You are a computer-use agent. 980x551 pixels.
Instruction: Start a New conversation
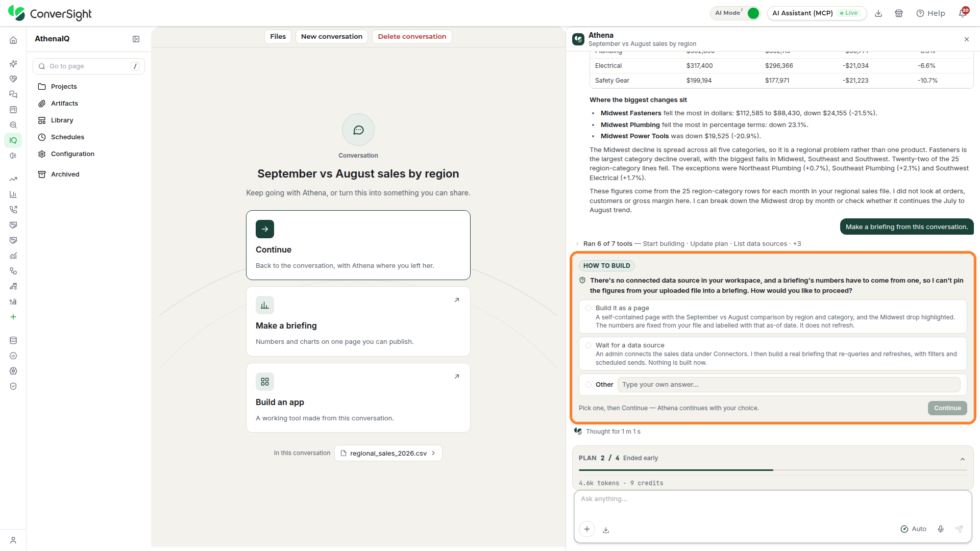(332, 37)
